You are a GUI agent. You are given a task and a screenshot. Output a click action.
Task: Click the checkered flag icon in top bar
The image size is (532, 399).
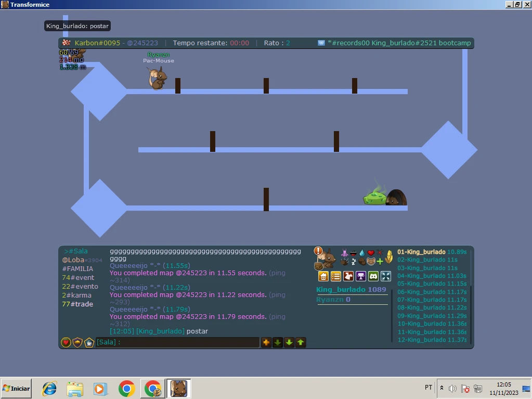point(66,43)
